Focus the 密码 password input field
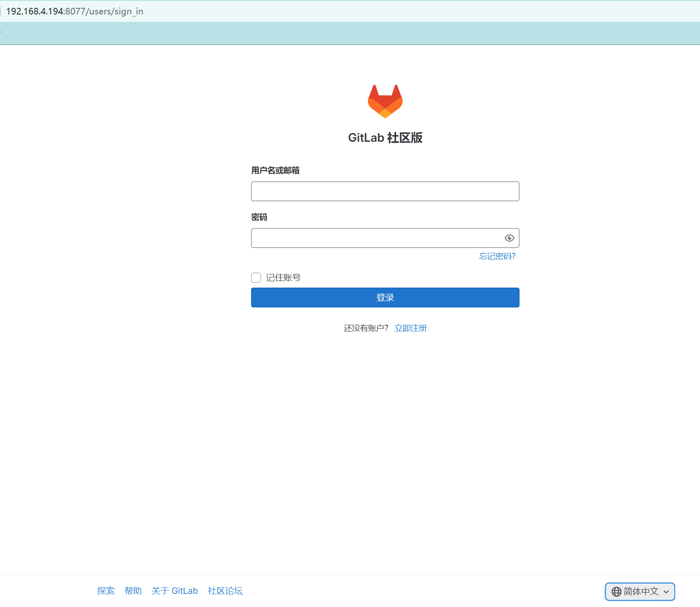The image size is (700, 607). click(385, 238)
